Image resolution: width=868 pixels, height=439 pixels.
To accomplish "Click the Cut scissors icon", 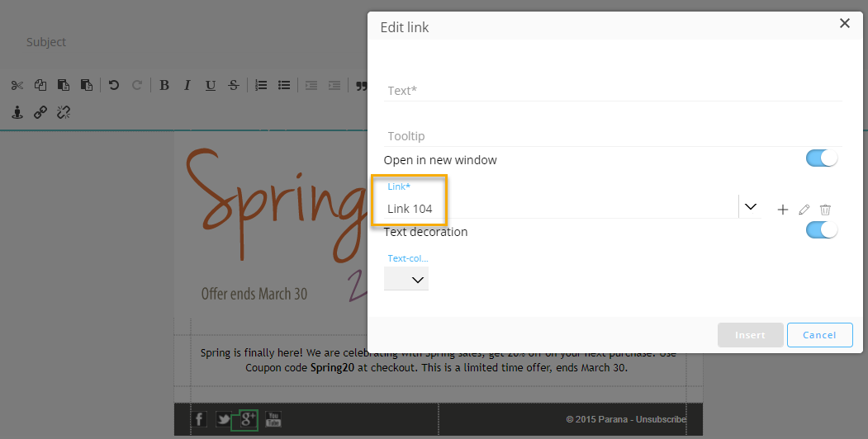I will coord(17,85).
